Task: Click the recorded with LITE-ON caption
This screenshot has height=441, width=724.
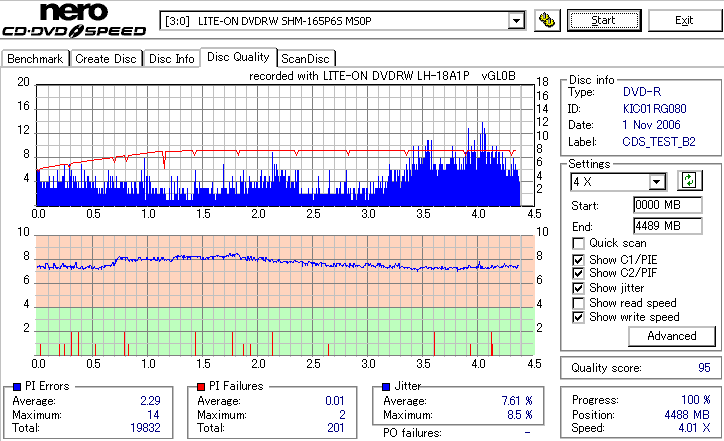Action: (382, 76)
